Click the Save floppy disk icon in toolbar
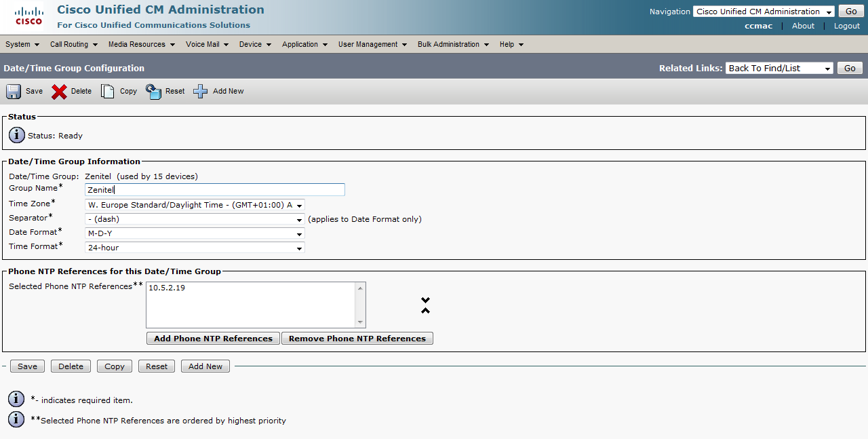The height and width of the screenshot is (439, 868). click(x=14, y=92)
